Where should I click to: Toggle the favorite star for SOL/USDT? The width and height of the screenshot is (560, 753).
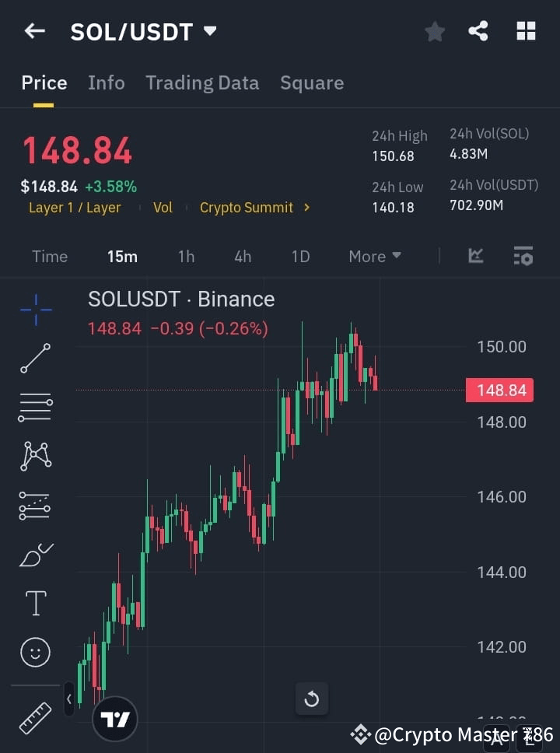tap(435, 31)
